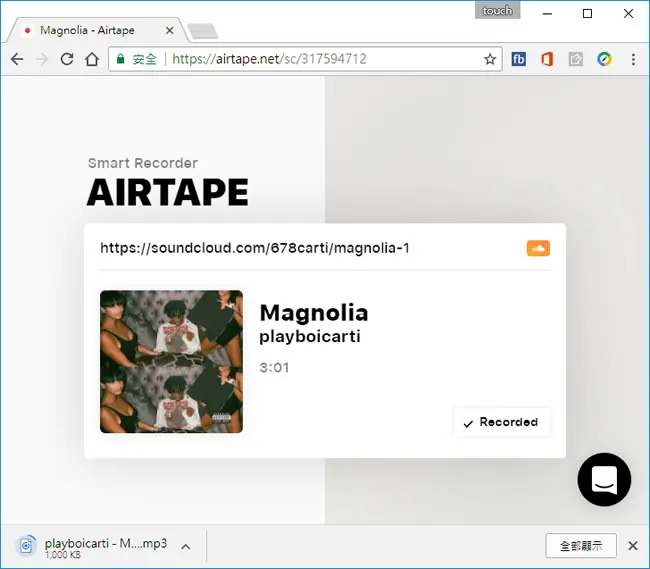Click the gray edit extension icon
Screen dimensions: 650x569
point(576,59)
